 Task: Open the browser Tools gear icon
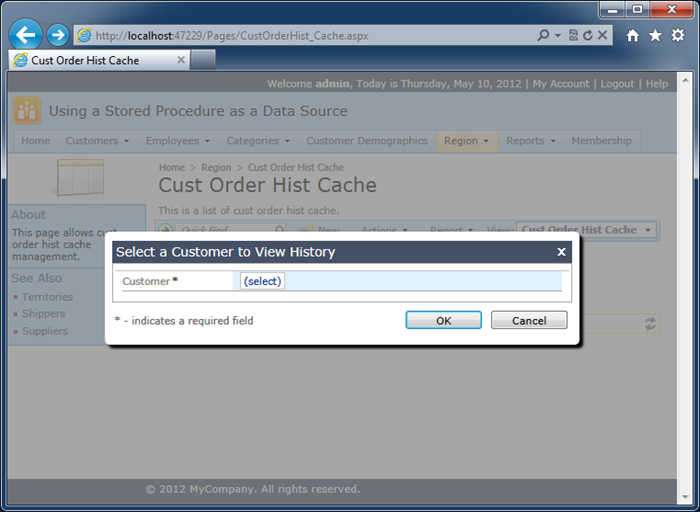678,35
